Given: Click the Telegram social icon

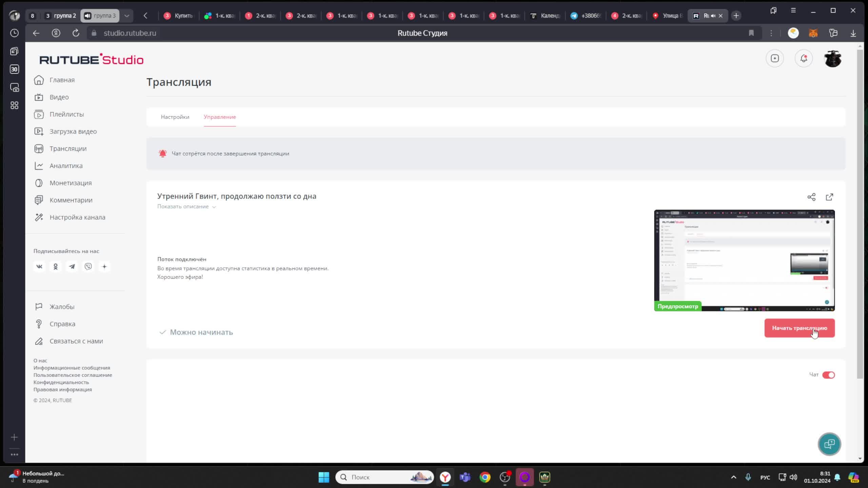Looking at the screenshot, I should (x=72, y=267).
